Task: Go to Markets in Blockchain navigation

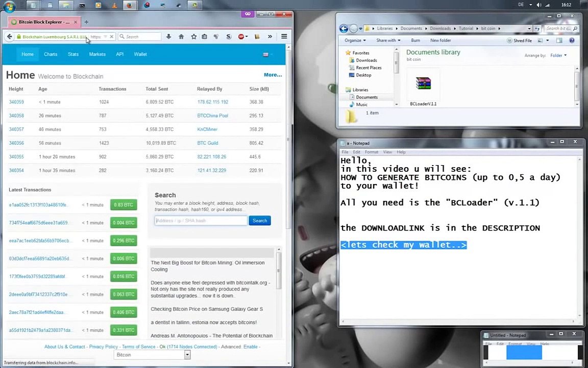Action: [97, 54]
